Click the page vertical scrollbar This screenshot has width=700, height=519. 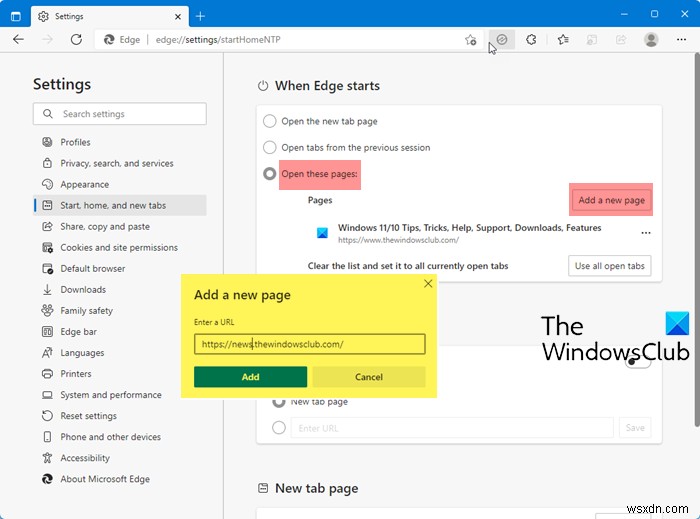coord(696,240)
